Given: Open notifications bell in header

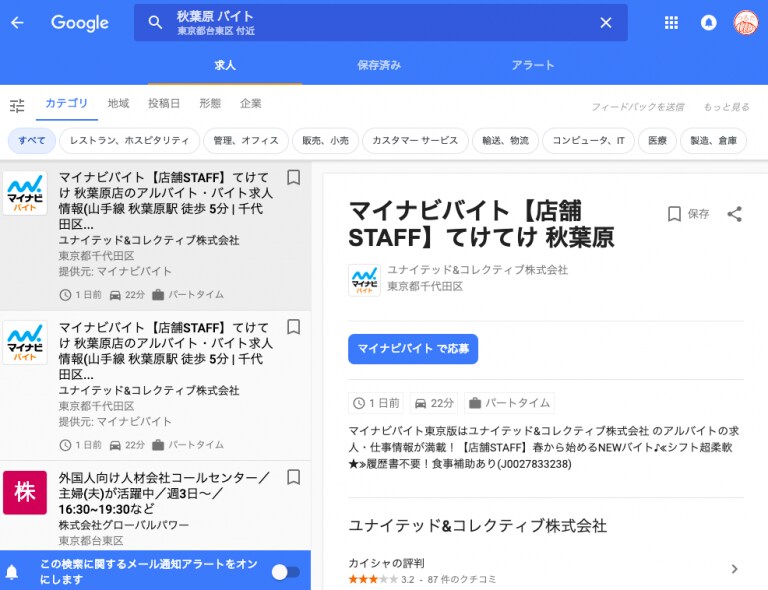Looking at the screenshot, I should 708,23.
